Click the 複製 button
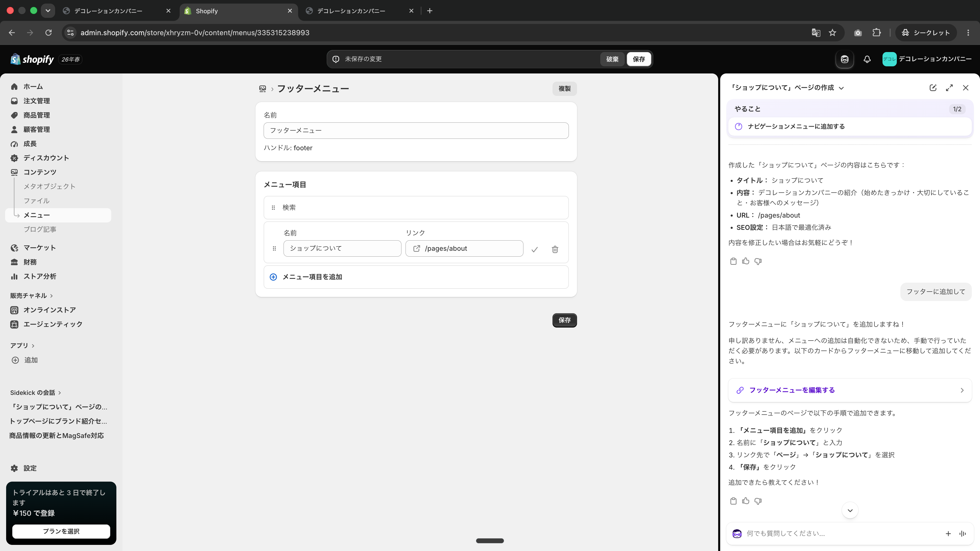 point(565,89)
